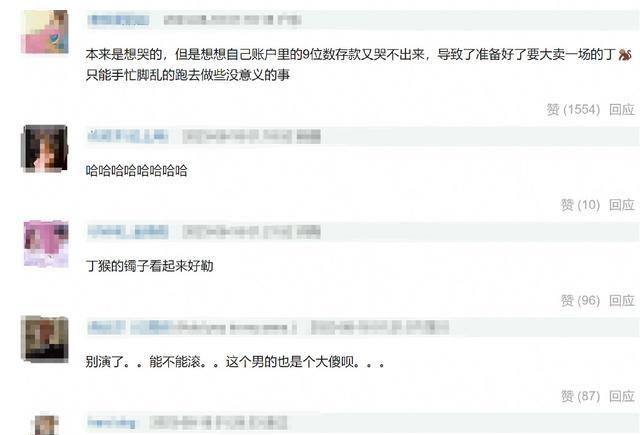Open partially visible avatar at bottom
Image resolution: width=640 pixels, height=435 pixels.
click(x=44, y=425)
